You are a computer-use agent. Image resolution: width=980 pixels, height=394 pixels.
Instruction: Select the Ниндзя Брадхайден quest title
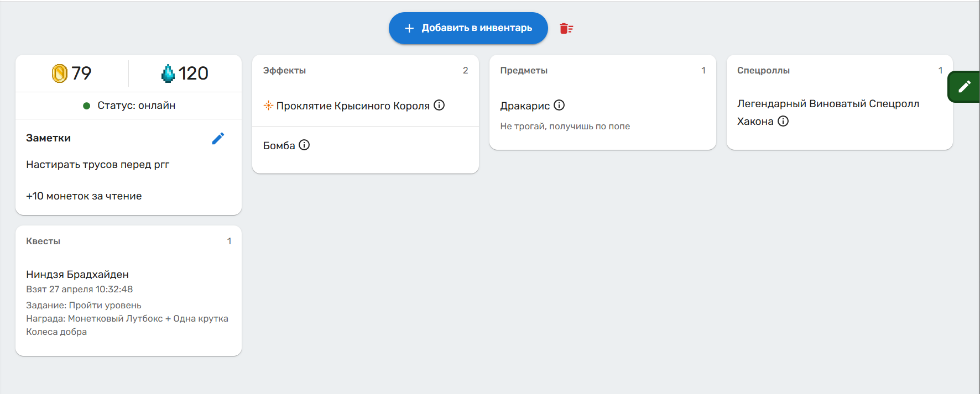(77, 274)
